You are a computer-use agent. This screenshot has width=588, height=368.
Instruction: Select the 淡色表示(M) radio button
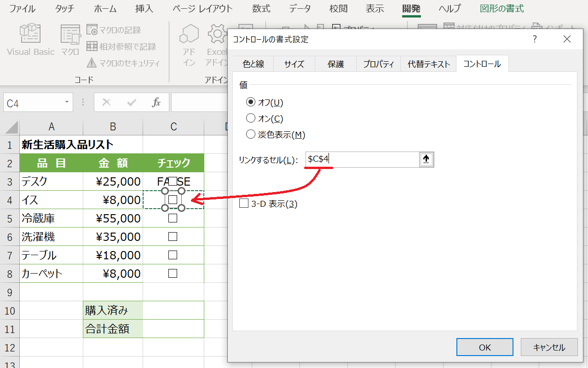[251, 134]
